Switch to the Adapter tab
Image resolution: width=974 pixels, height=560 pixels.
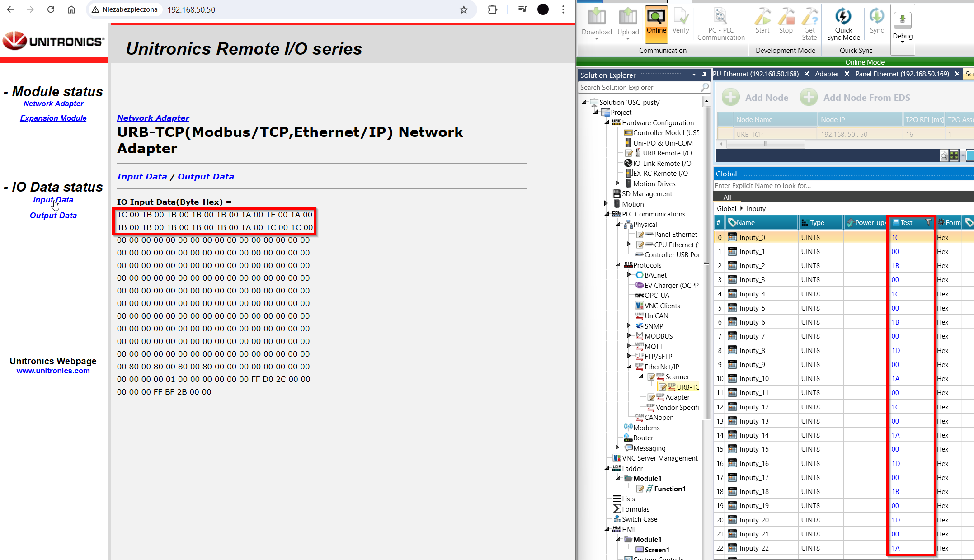tap(827, 74)
